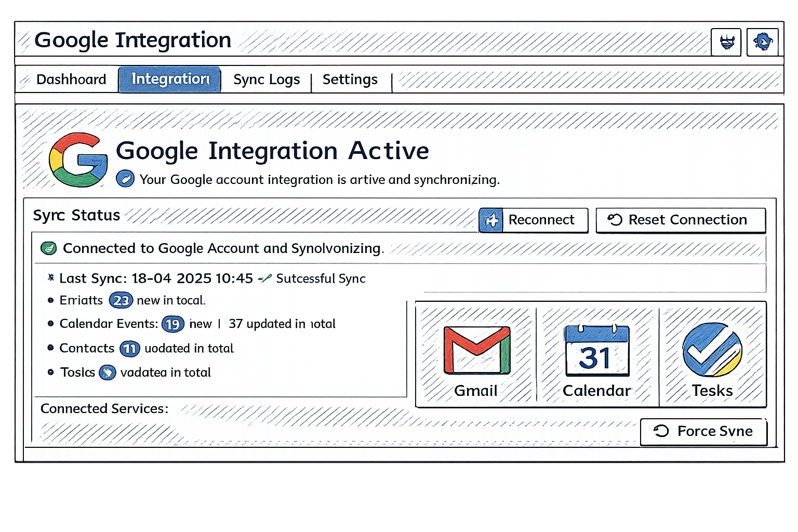Click the circular arrow icon on Reset Connection
798x532 pixels.
click(x=615, y=220)
